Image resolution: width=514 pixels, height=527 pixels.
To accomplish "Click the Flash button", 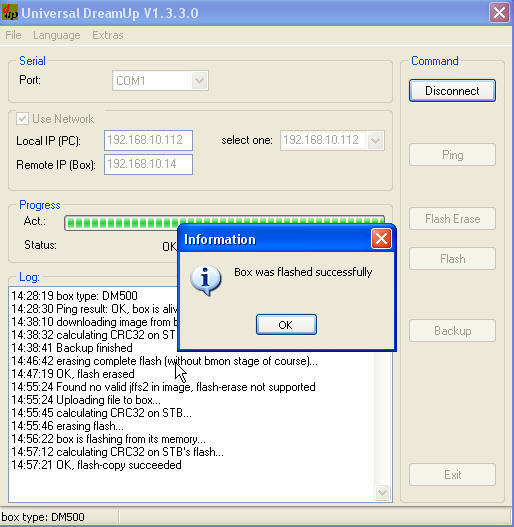I will click(x=452, y=259).
